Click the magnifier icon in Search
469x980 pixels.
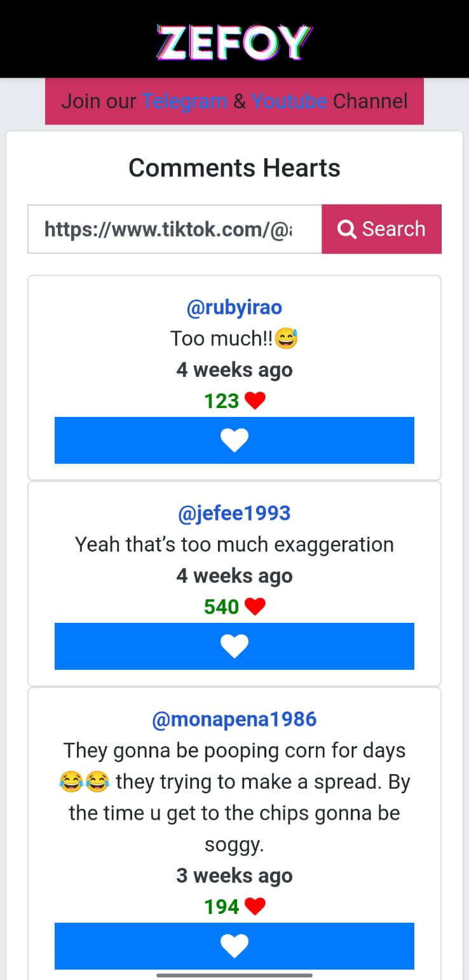tap(347, 229)
